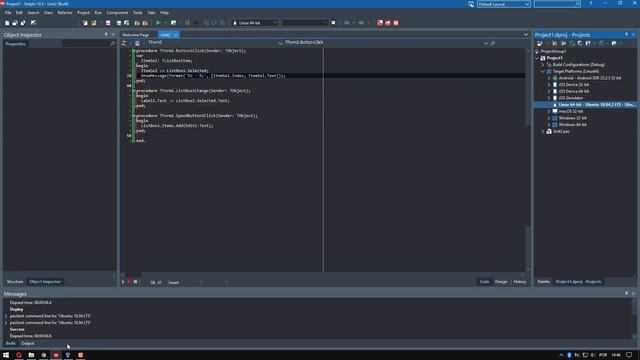Open the Tools menu
The image size is (640, 360).
click(x=138, y=13)
